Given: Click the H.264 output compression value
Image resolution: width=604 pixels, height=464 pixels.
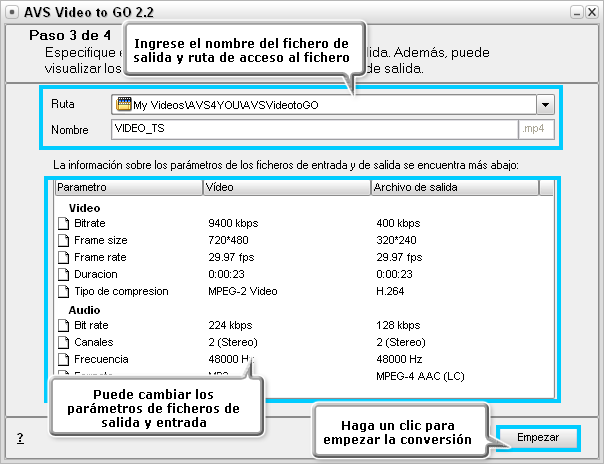Looking at the screenshot, I should 390,291.
